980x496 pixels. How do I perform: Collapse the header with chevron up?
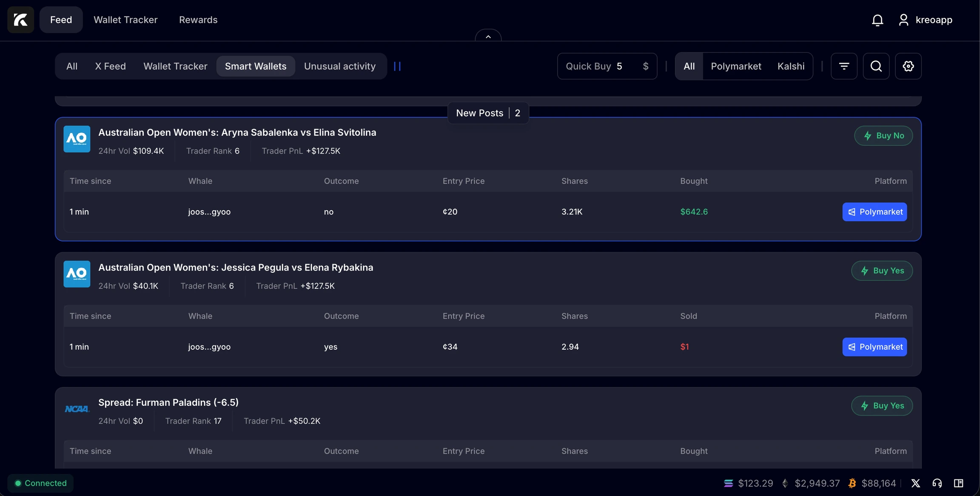[x=488, y=37]
